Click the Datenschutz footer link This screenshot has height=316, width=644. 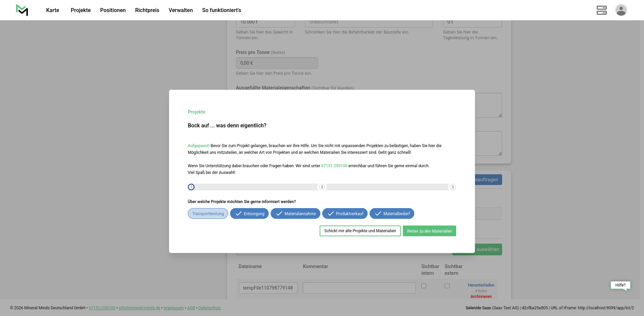coord(209,308)
